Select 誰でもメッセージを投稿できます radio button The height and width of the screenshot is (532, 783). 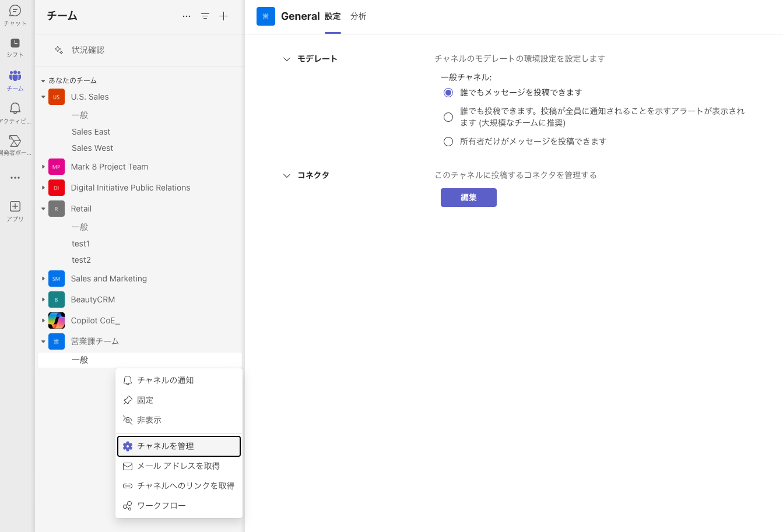click(448, 92)
